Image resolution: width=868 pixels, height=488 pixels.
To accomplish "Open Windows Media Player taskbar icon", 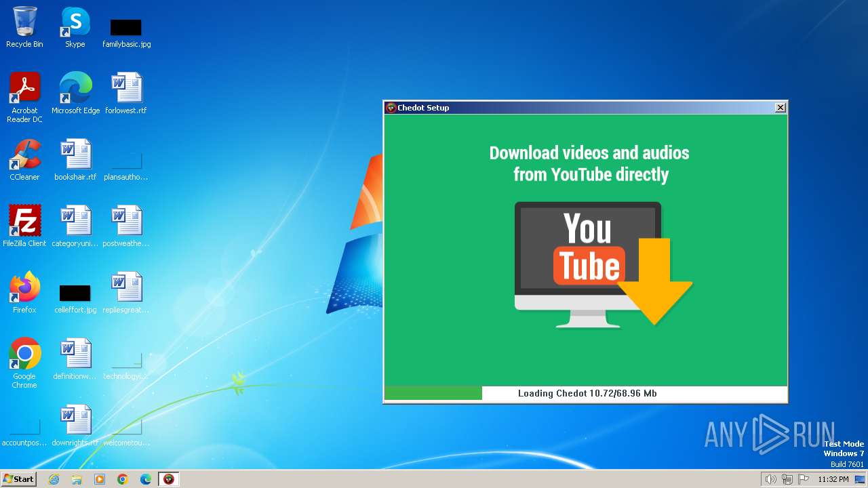I will tap(100, 479).
